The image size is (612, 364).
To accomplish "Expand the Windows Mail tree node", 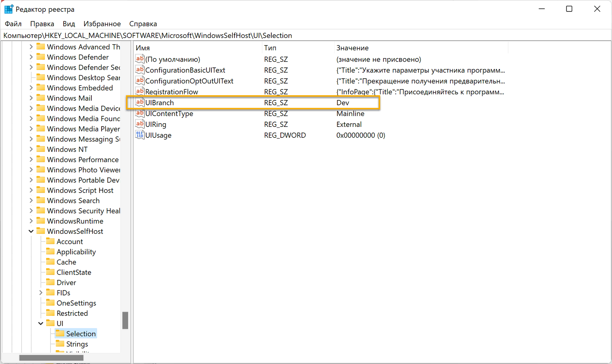I will 31,98.
